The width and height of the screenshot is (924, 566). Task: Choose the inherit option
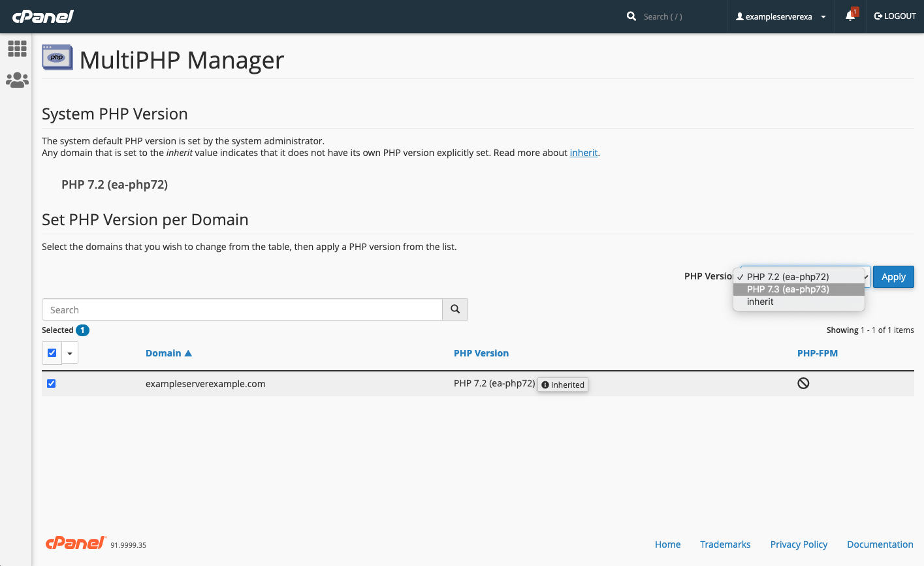pos(799,302)
